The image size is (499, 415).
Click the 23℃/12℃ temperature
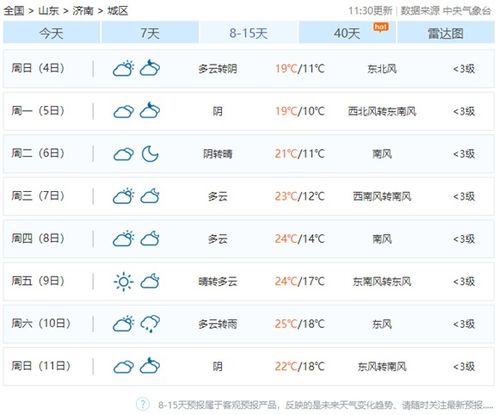[x=300, y=196]
